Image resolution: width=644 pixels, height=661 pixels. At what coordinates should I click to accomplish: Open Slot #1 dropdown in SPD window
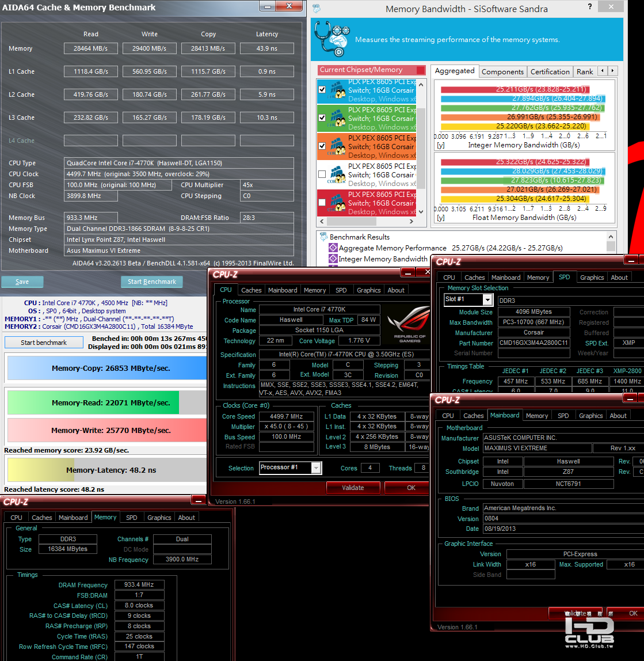487,299
